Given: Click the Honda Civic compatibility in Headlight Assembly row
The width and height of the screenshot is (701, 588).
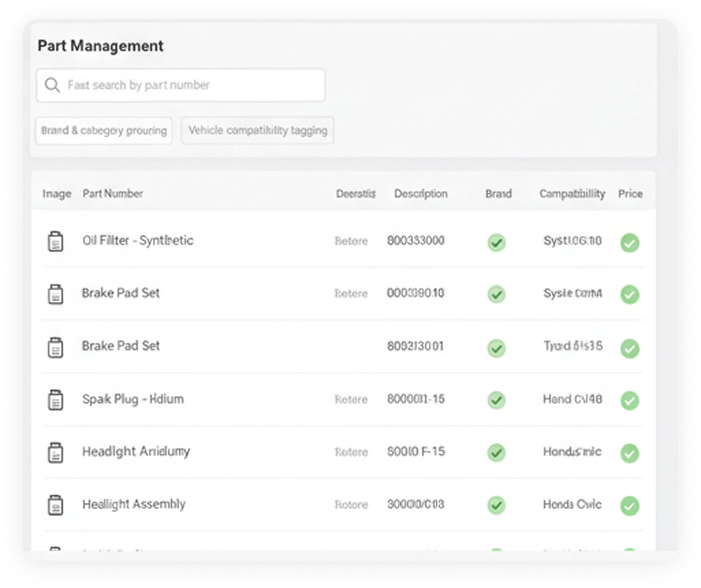Looking at the screenshot, I should [572, 504].
